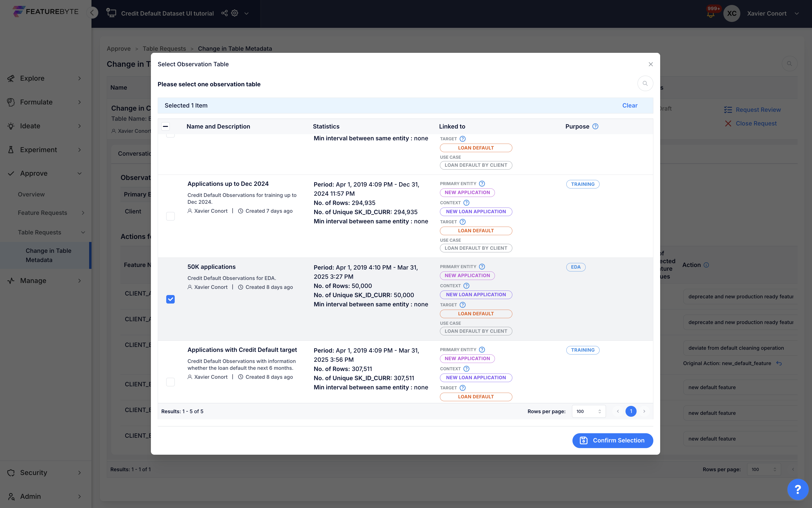Image resolution: width=812 pixels, height=508 pixels.
Task: Collapse the sidebar with the arrow icon
Action: pyautogui.click(x=92, y=13)
